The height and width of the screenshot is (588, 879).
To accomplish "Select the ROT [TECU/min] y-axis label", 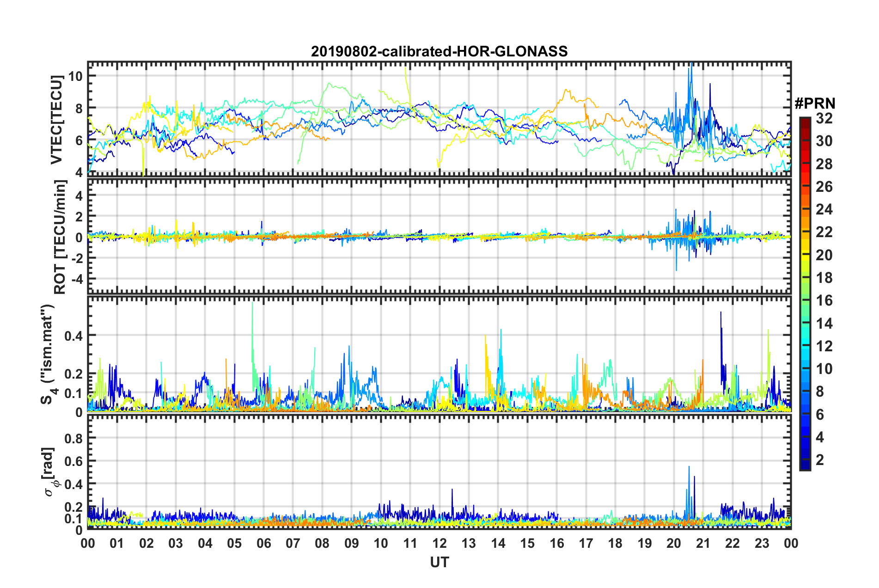I will (x=60, y=237).
